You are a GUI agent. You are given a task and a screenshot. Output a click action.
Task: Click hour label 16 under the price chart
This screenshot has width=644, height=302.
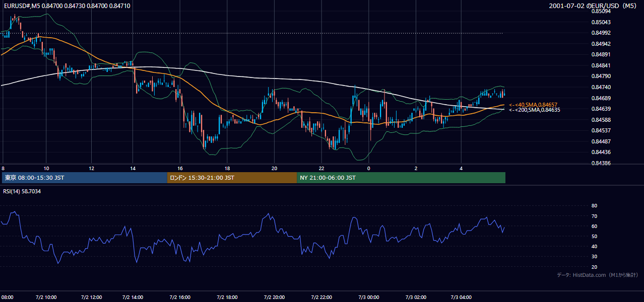pyautogui.click(x=180, y=168)
